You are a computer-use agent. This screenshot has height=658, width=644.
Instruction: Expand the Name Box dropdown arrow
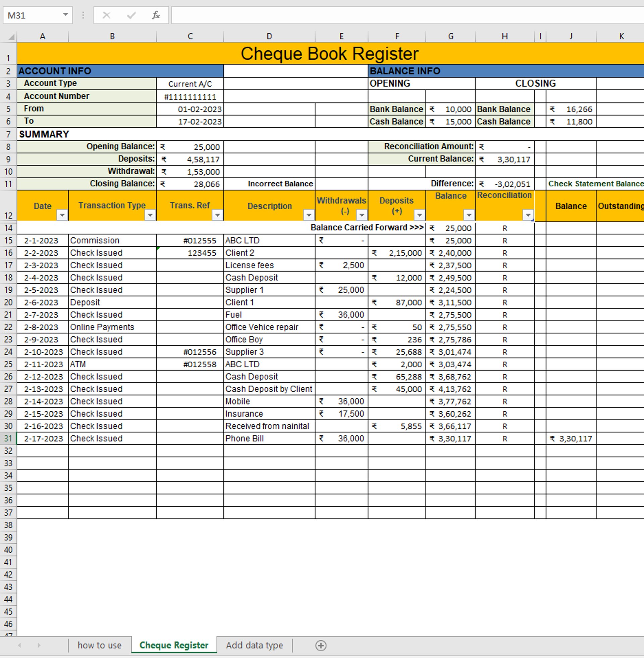point(66,15)
